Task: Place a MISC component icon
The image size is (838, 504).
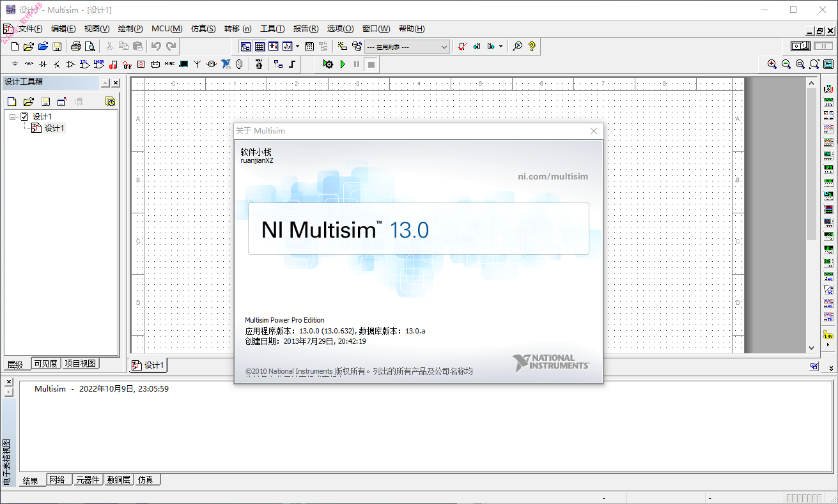Action: click(x=169, y=64)
